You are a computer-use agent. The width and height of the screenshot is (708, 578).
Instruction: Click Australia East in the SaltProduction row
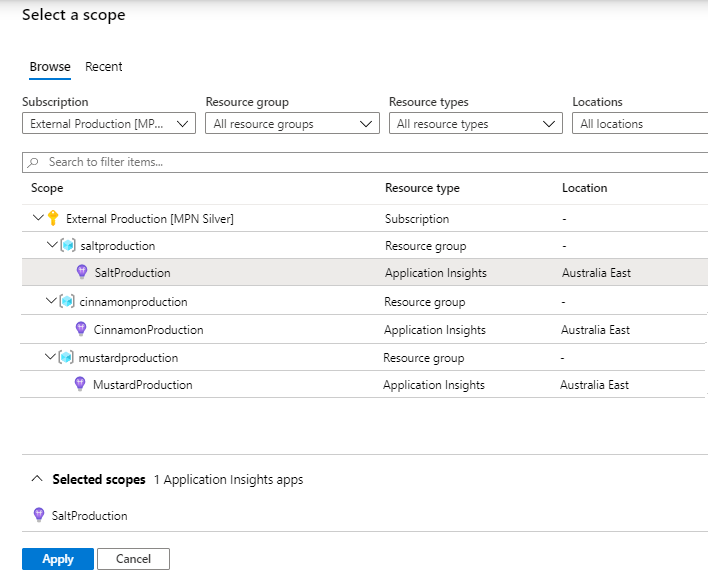coord(596,273)
